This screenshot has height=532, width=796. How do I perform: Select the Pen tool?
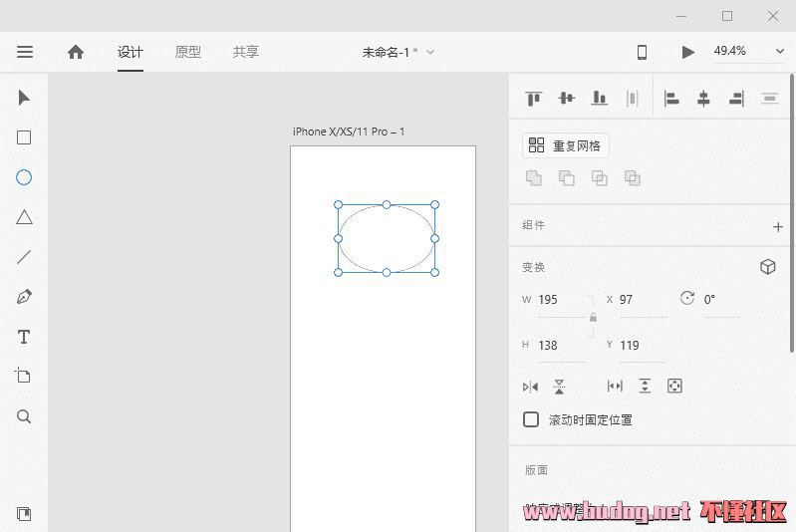pyautogui.click(x=24, y=297)
